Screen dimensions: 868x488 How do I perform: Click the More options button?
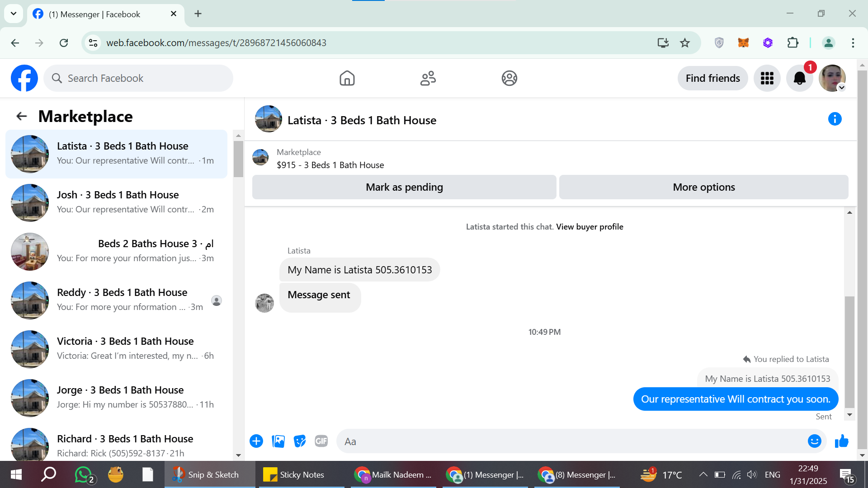704,187
